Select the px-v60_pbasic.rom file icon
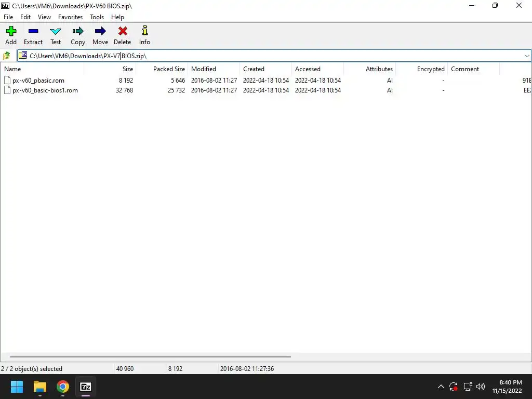This screenshot has height=399, width=532. pyautogui.click(x=7, y=80)
